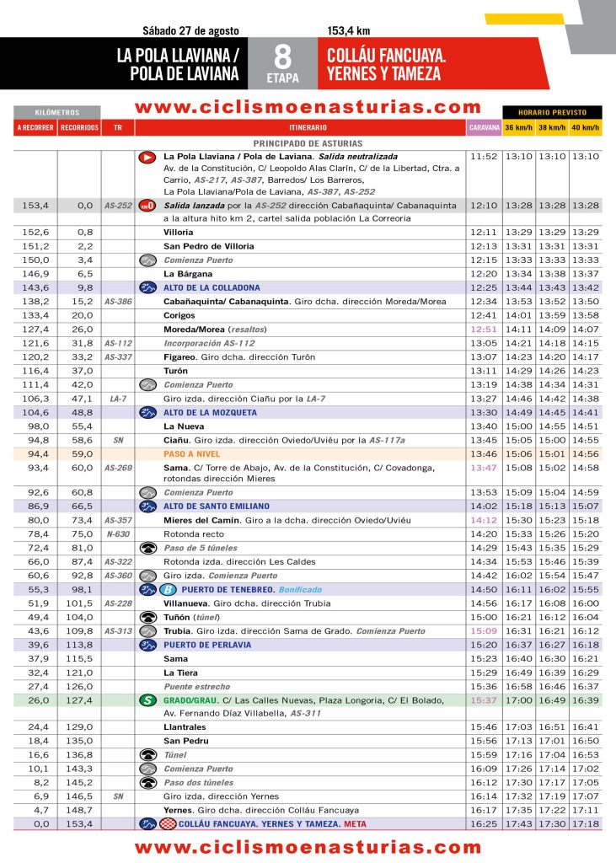The width and height of the screenshot is (616, 863).
Task: Click the climb-start icon at km 60,8
Action: coord(147,492)
